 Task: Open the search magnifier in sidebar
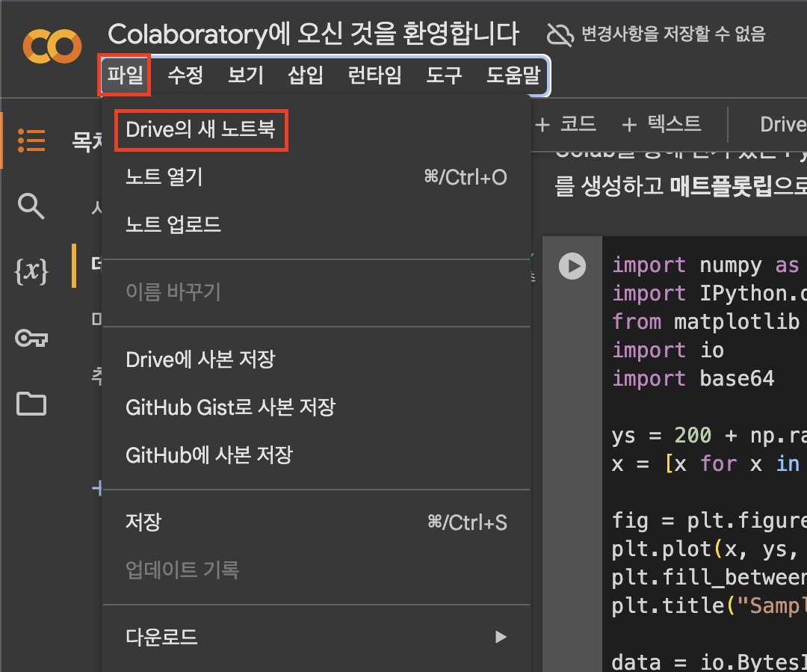tap(31, 206)
